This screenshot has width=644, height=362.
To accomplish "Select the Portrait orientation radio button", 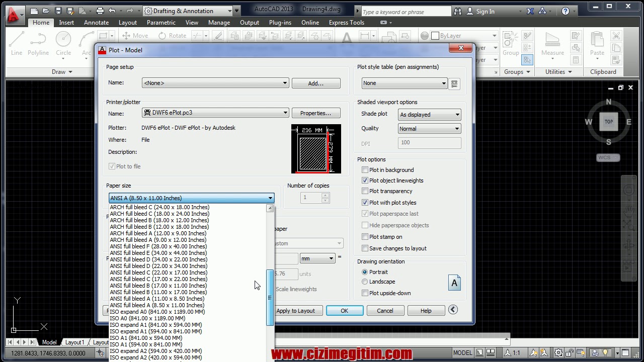I will pos(365,272).
